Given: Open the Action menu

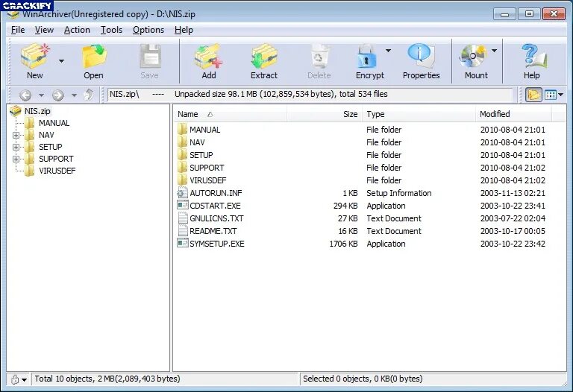Looking at the screenshot, I should [x=77, y=30].
